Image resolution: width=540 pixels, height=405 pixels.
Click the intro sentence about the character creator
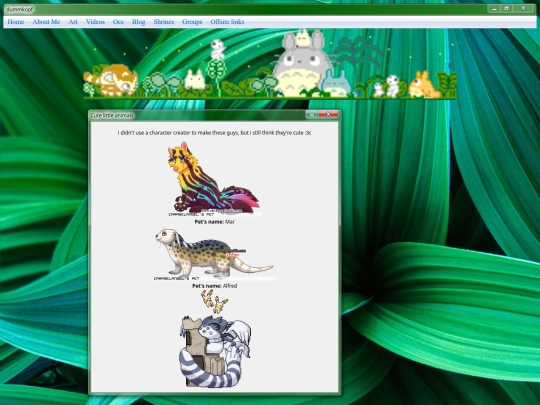click(x=214, y=133)
